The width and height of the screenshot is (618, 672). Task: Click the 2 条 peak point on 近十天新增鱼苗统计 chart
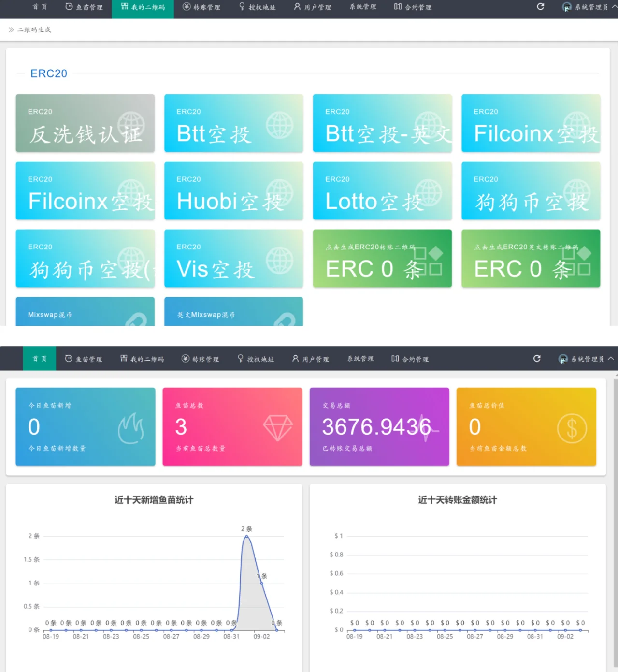(247, 536)
